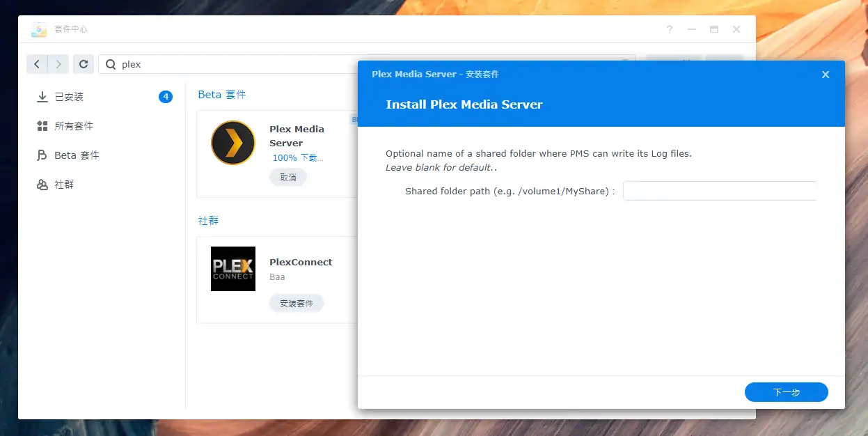The height and width of the screenshot is (436, 868).
Task: Go back with the left arrow button
Action: [x=37, y=64]
